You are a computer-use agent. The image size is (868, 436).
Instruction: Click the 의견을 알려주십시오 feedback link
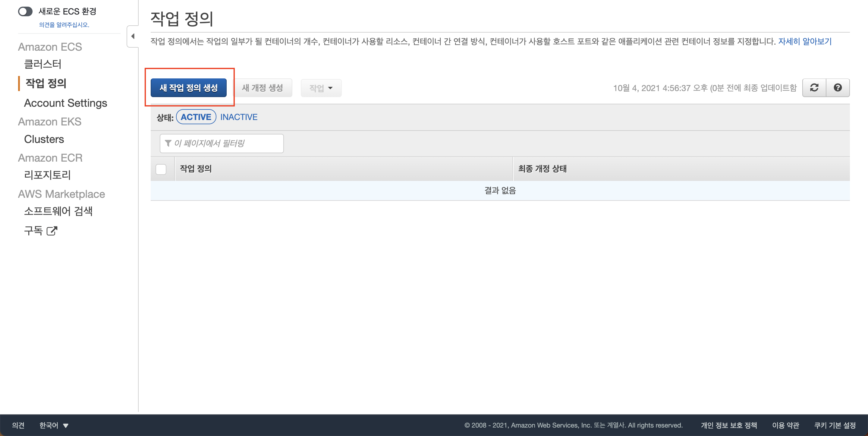tap(64, 25)
